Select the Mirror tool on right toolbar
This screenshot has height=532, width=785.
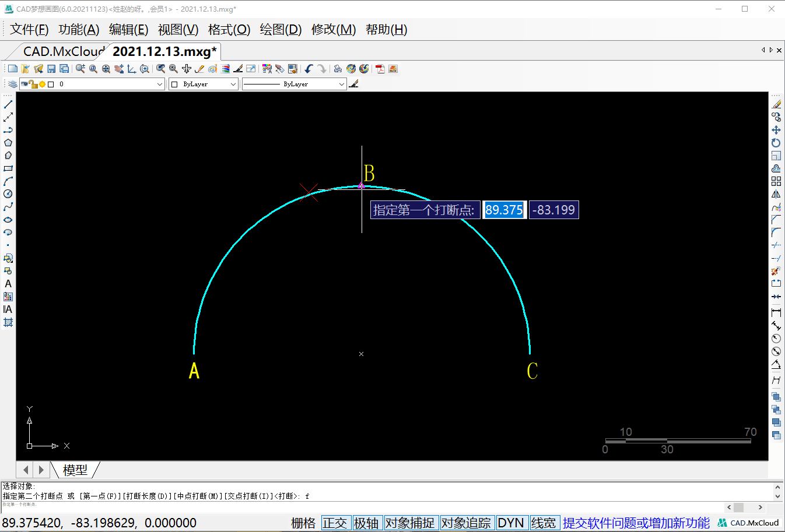tap(776, 194)
